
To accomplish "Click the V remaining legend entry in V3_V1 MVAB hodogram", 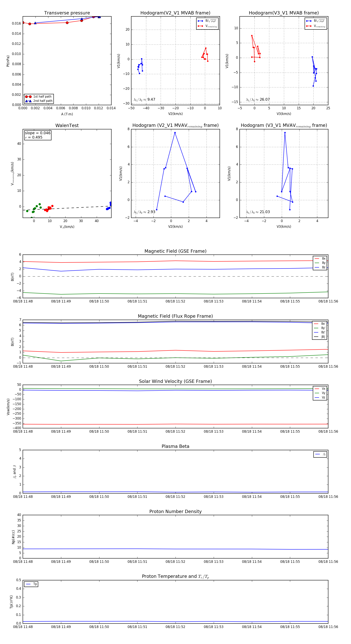I will (316, 26).
